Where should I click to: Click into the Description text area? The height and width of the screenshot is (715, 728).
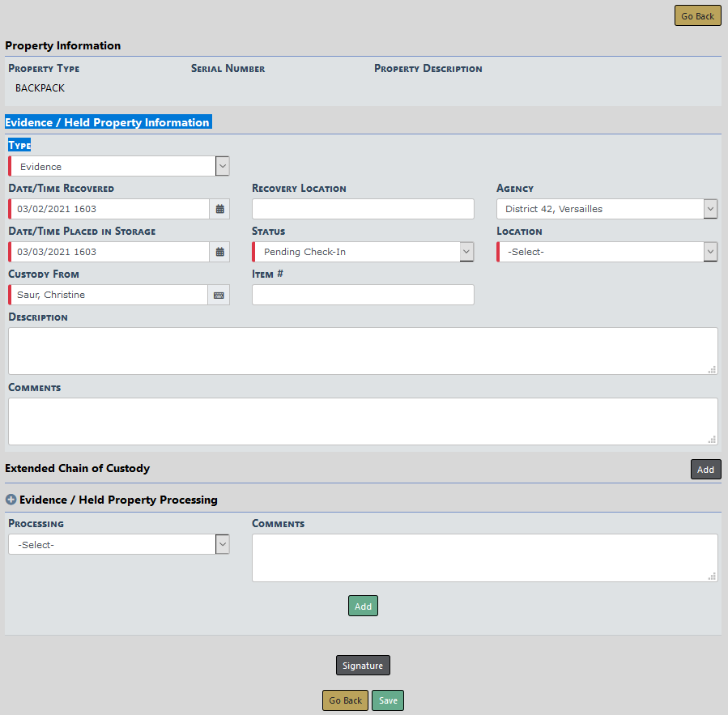tap(362, 351)
